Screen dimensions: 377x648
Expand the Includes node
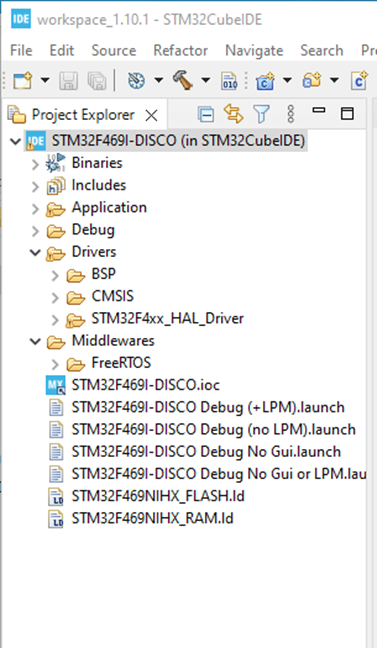[36, 186]
